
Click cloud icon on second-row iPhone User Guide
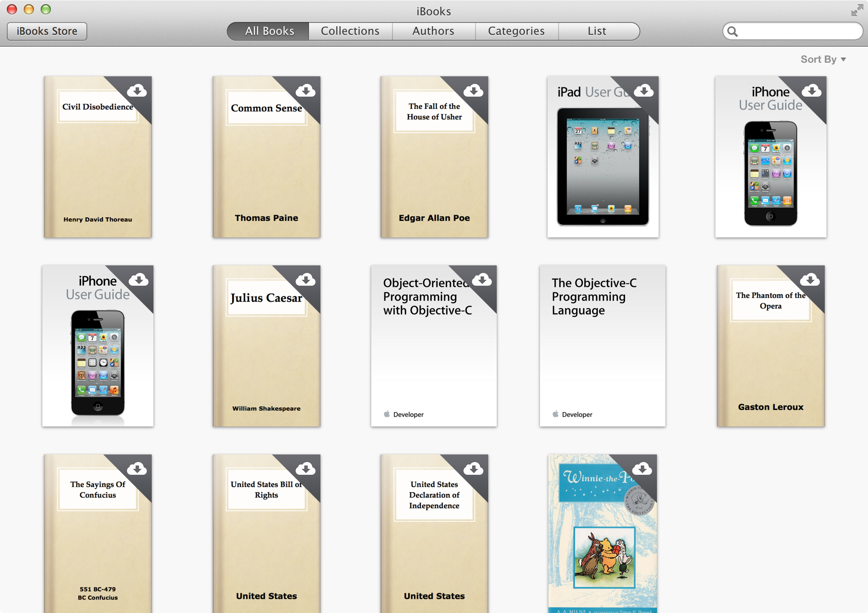[x=139, y=279]
